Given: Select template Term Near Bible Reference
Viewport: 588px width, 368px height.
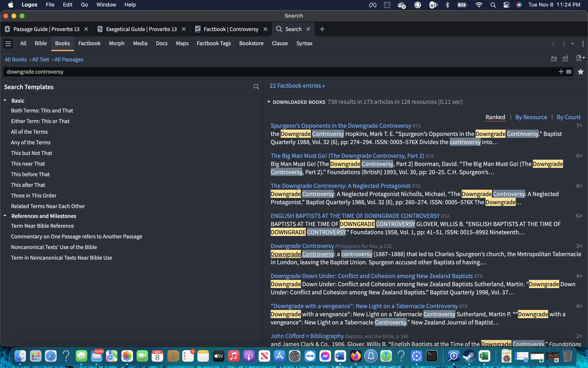Looking at the screenshot, I should tap(42, 226).
